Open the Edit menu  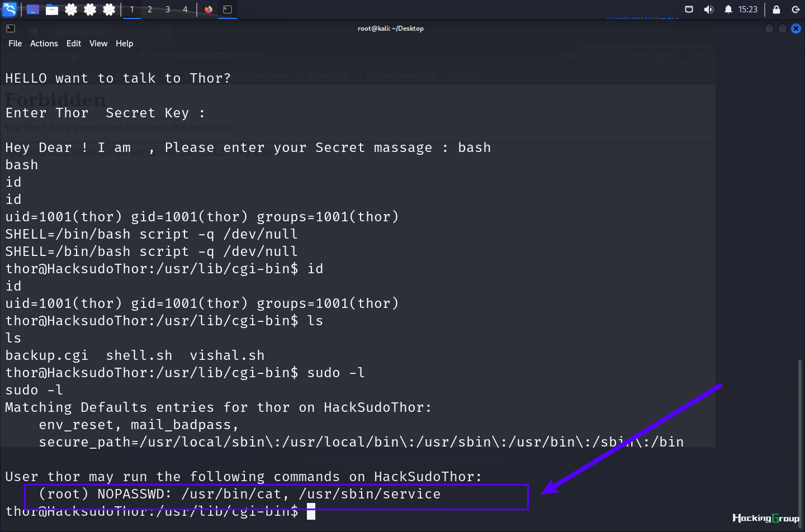(73, 44)
